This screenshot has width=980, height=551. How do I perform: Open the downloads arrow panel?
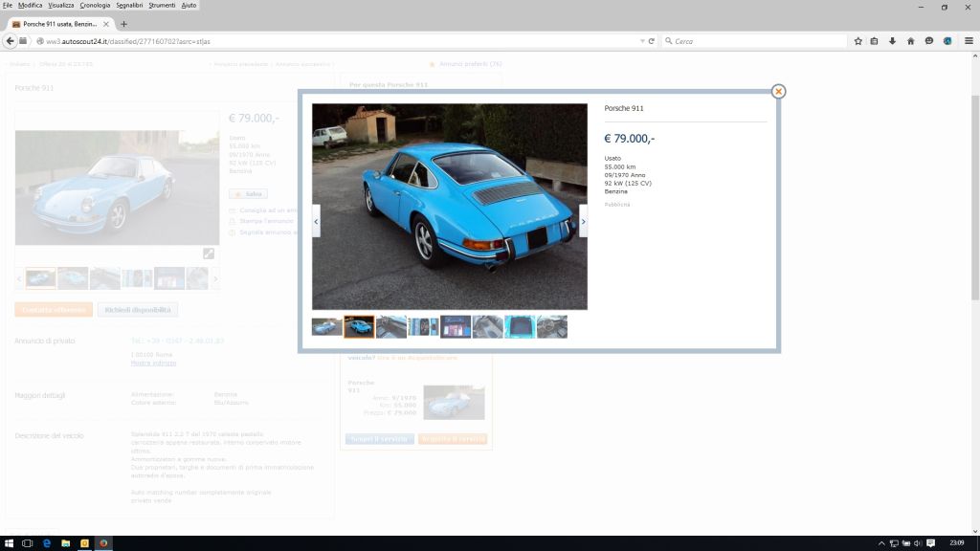(x=893, y=41)
